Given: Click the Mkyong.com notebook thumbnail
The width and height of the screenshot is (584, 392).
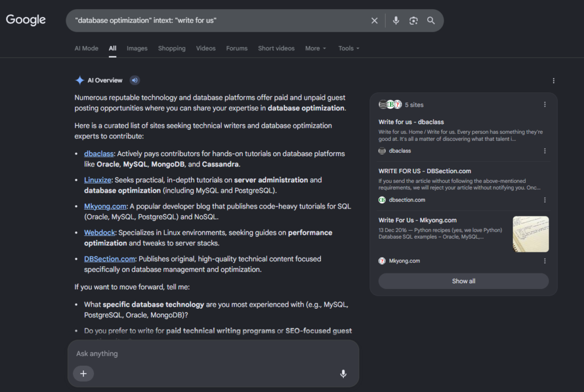Looking at the screenshot, I should click(x=530, y=234).
